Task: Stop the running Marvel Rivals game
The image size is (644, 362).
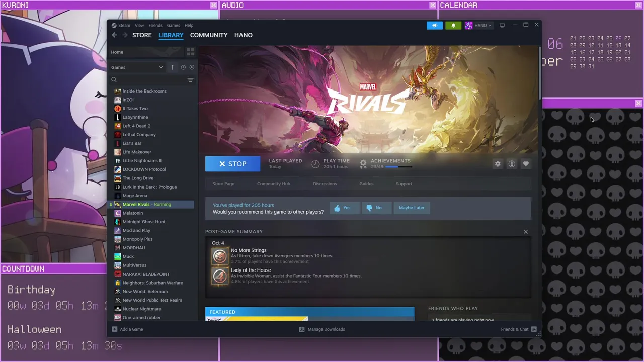Action: 232,164
